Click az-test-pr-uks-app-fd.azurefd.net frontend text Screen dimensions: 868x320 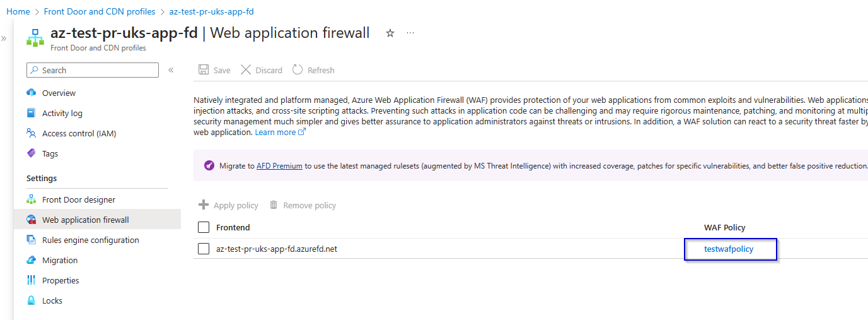(277, 249)
